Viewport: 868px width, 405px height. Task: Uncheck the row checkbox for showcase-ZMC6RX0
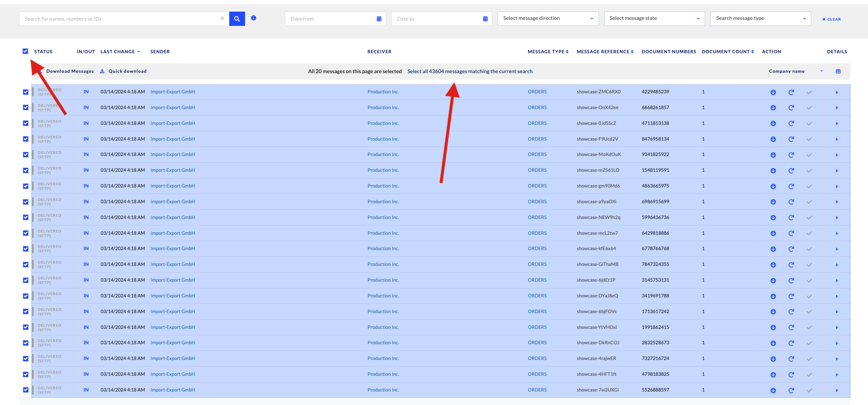pos(26,92)
